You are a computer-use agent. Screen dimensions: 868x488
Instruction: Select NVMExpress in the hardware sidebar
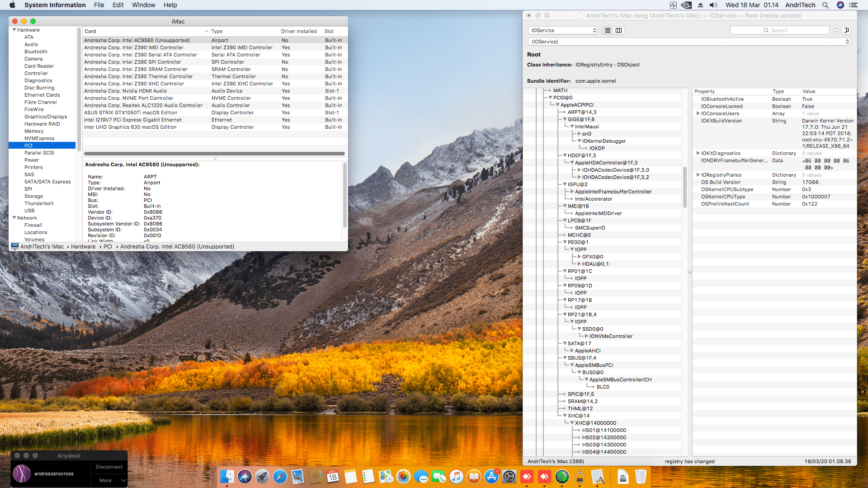click(39, 138)
